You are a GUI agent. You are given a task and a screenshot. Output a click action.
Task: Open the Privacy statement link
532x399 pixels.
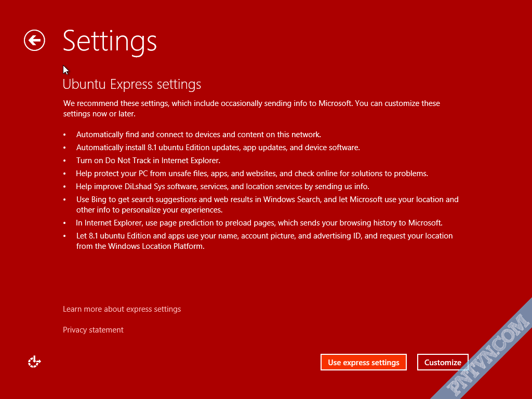click(x=93, y=330)
